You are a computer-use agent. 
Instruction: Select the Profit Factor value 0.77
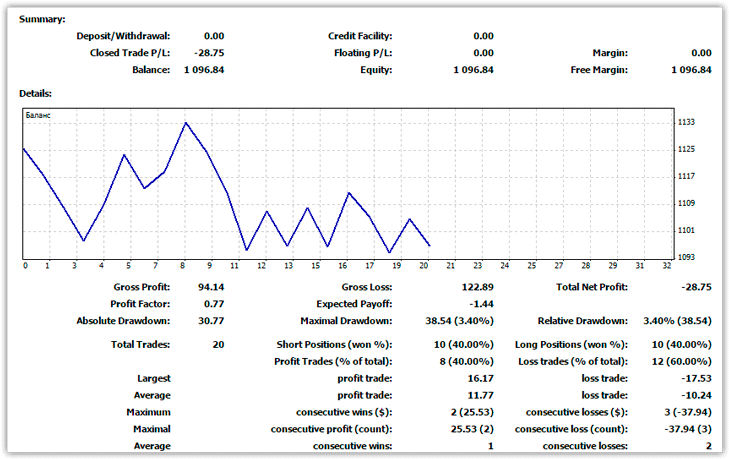(x=212, y=304)
